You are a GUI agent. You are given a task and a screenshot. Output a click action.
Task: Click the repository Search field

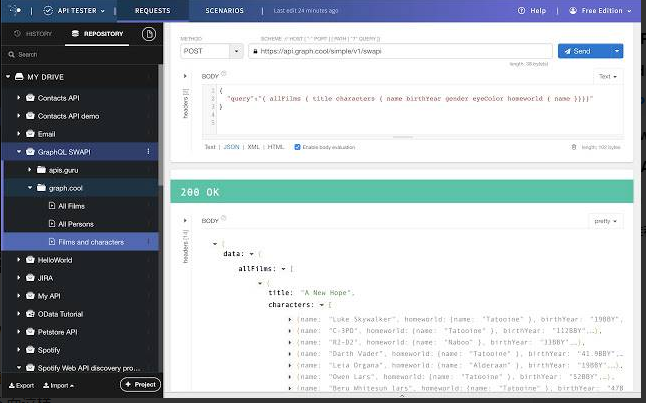80,54
